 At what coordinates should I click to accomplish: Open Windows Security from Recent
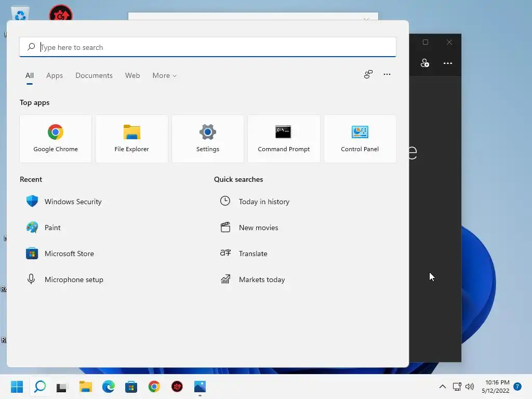click(x=64, y=202)
